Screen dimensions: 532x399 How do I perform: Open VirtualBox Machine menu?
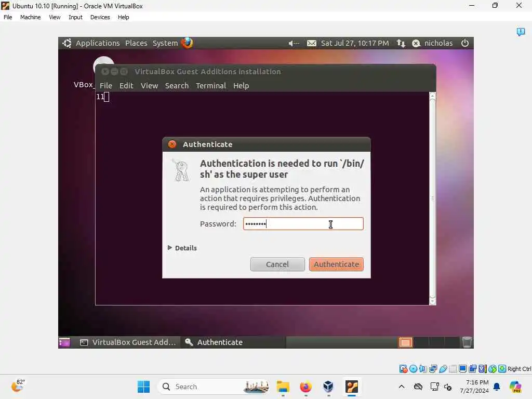(x=30, y=17)
